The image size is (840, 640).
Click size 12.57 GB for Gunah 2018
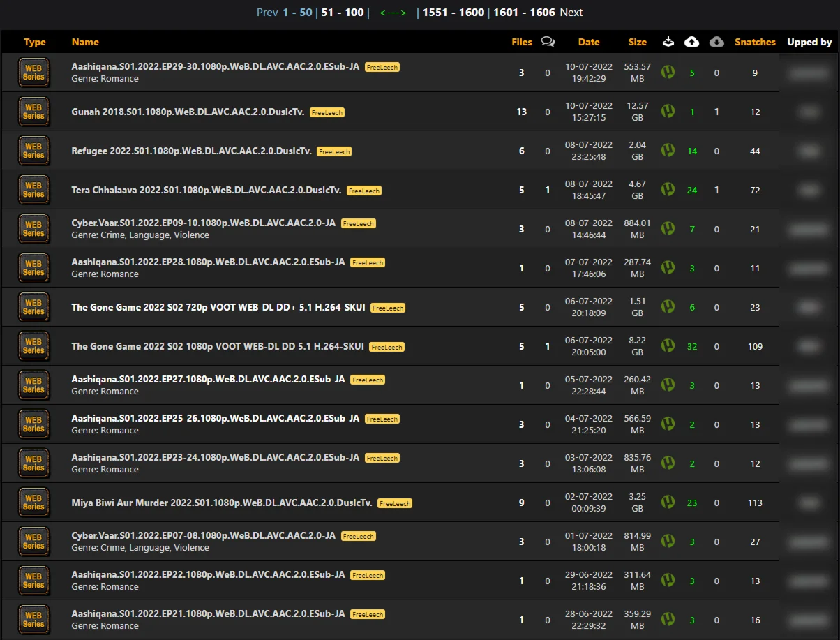(638, 112)
